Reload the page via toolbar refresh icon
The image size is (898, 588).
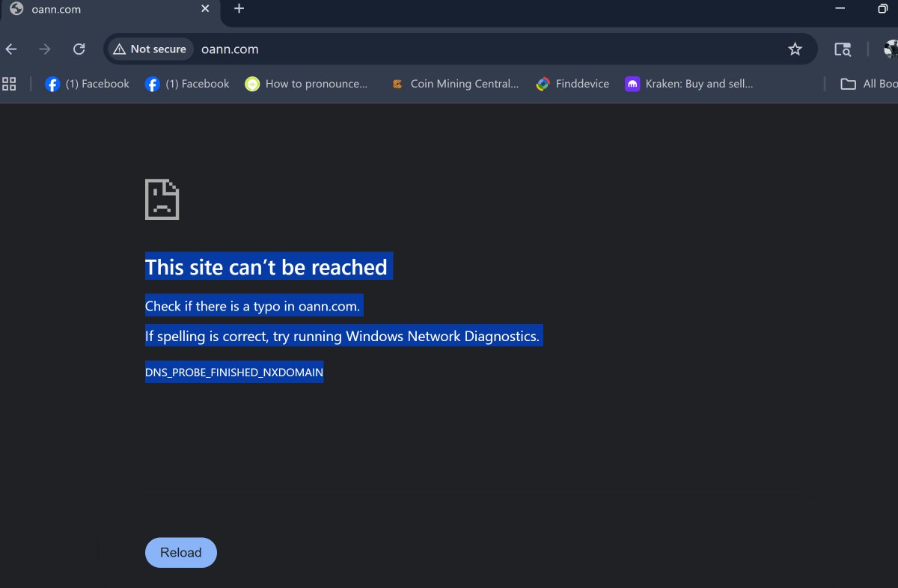pos(79,49)
